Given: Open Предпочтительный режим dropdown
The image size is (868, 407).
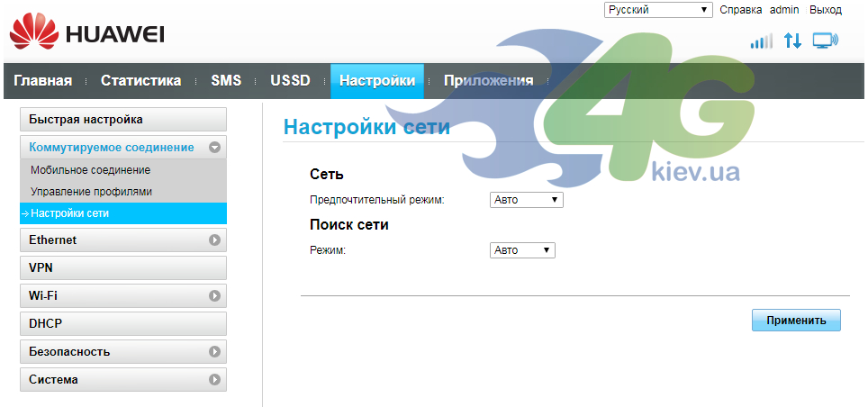Looking at the screenshot, I should coord(527,200).
